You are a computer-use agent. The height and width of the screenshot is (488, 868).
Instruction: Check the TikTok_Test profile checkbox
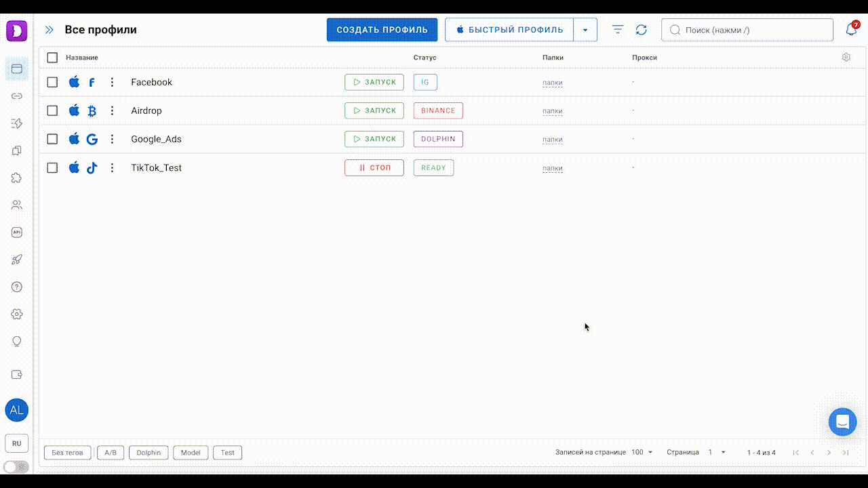point(52,168)
